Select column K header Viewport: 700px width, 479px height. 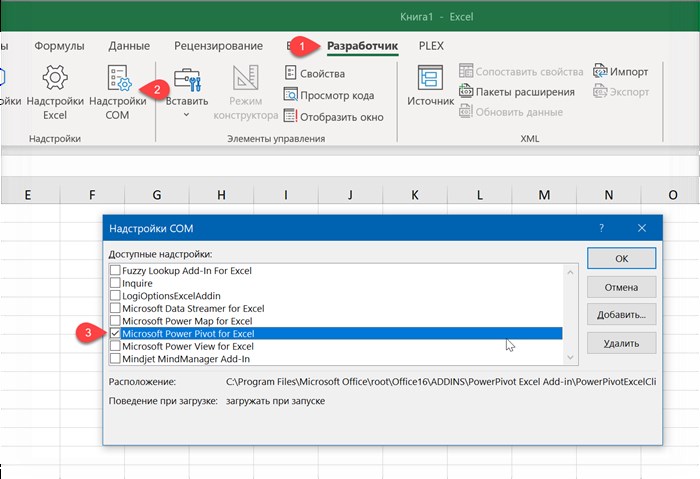pos(415,195)
